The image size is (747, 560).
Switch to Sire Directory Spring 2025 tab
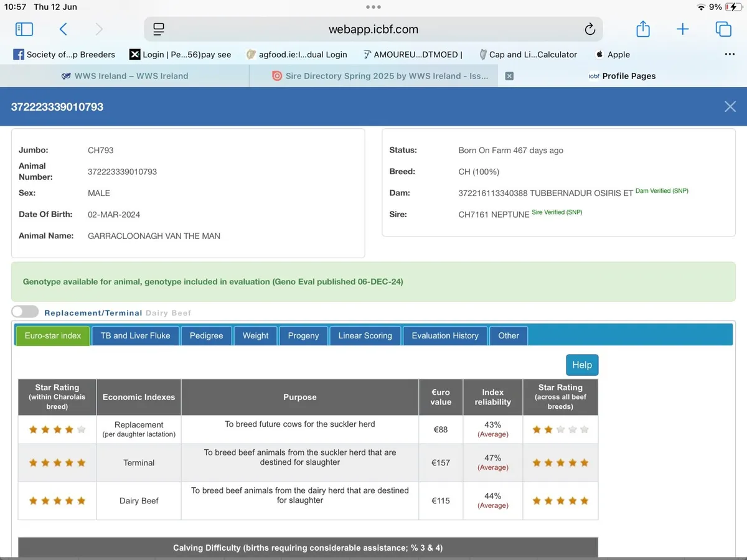(x=380, y=76)
